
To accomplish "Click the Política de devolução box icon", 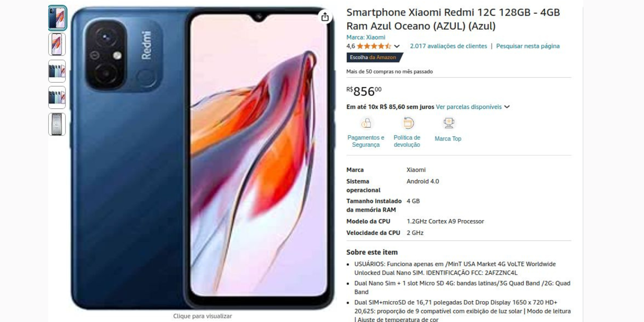I will (x=408, y=123).
